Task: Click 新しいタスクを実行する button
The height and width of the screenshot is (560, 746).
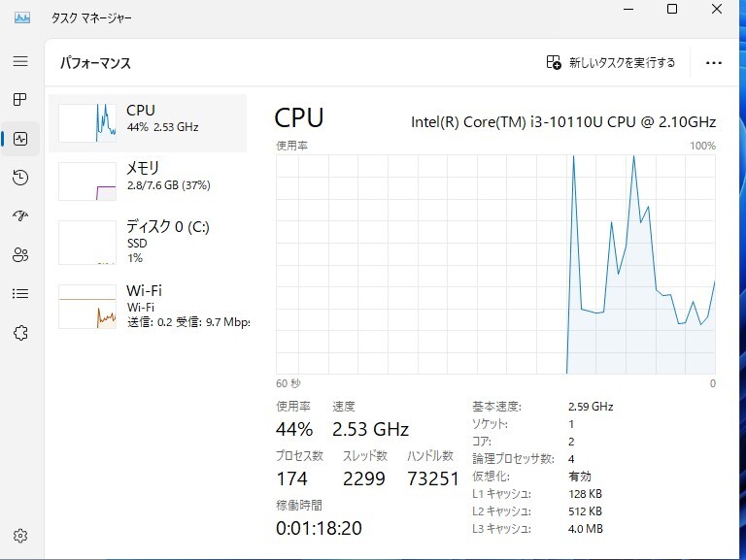Action: point(611,63)
